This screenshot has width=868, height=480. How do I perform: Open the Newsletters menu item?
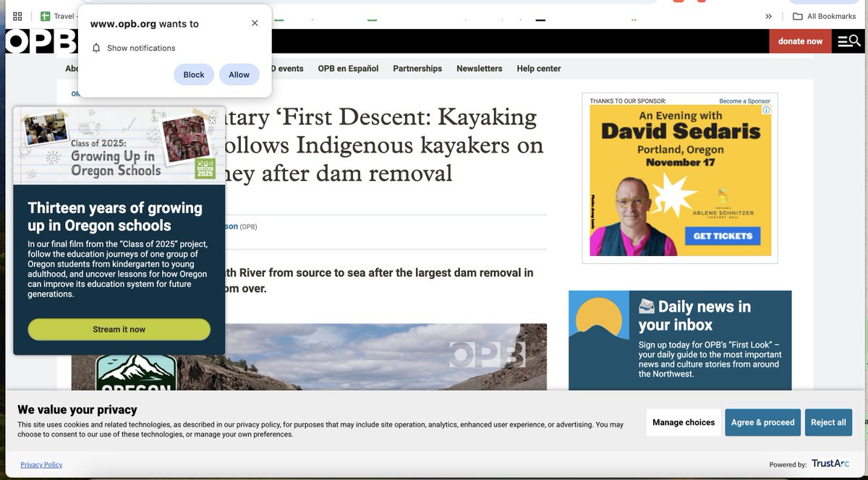point(479,69)
